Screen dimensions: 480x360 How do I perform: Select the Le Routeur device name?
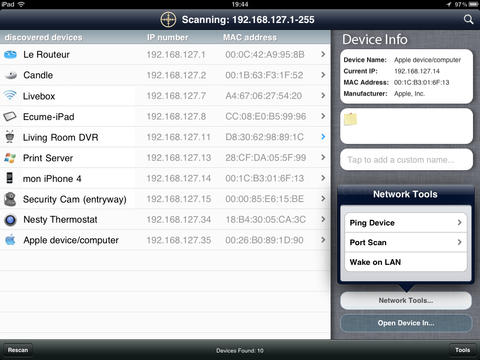pyautogui.click(x=46, y=54)
